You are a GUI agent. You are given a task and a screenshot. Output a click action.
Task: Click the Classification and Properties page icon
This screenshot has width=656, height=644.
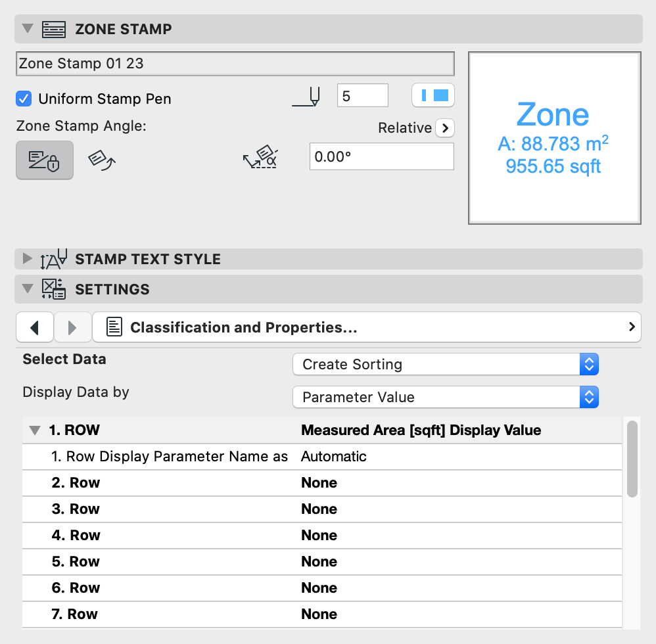115,327
